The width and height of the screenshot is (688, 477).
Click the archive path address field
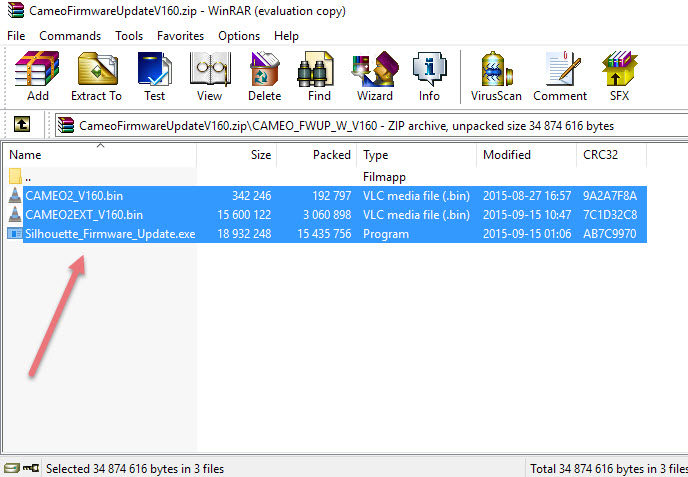point(371,126)
